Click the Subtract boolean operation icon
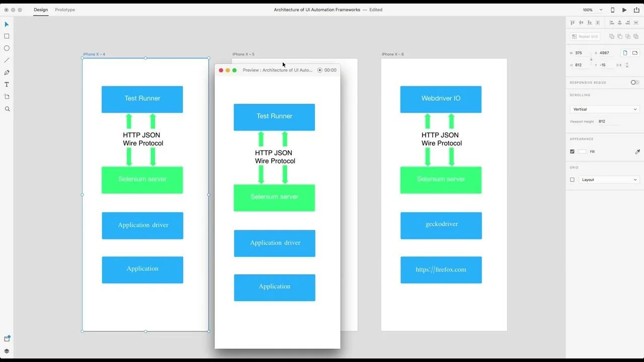This screenshot has height=362, width=644. [620, 36]
